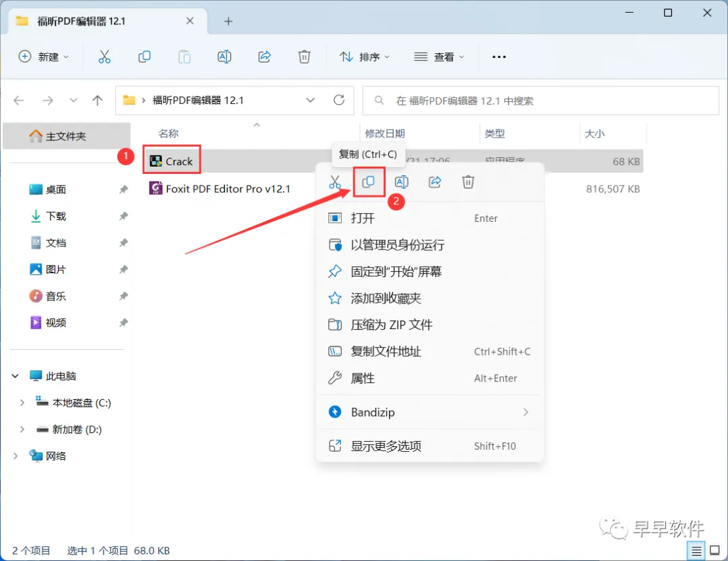Go back to previous folder
The image size is (728, 561).
click(19, 100)
